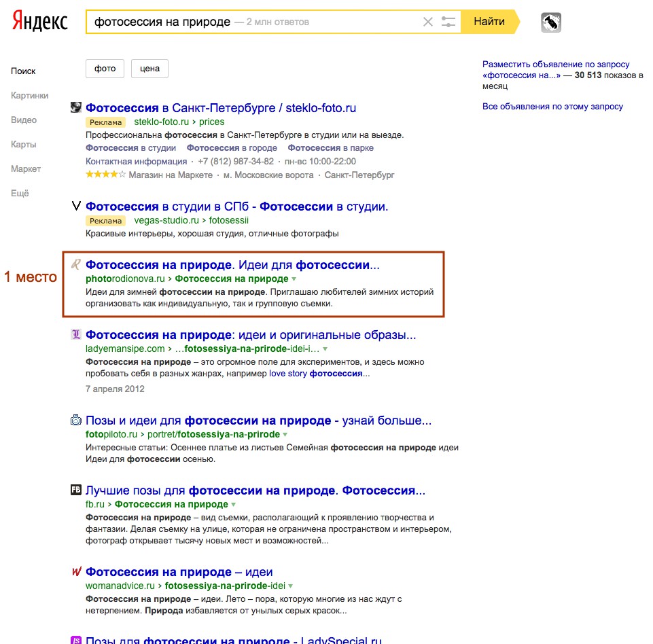The height and width of the screenshot is (644, 653).
Task: Click the text м. Московские ворота
Action: tap(268, 175)
